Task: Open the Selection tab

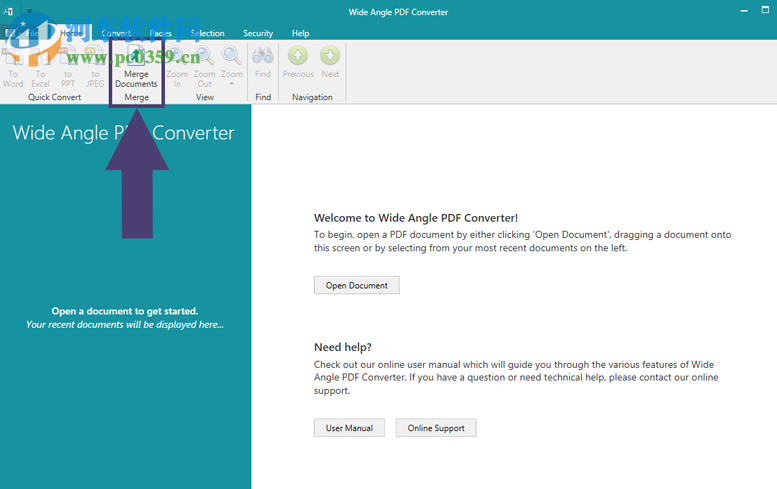Action: (x=208, y=33)
